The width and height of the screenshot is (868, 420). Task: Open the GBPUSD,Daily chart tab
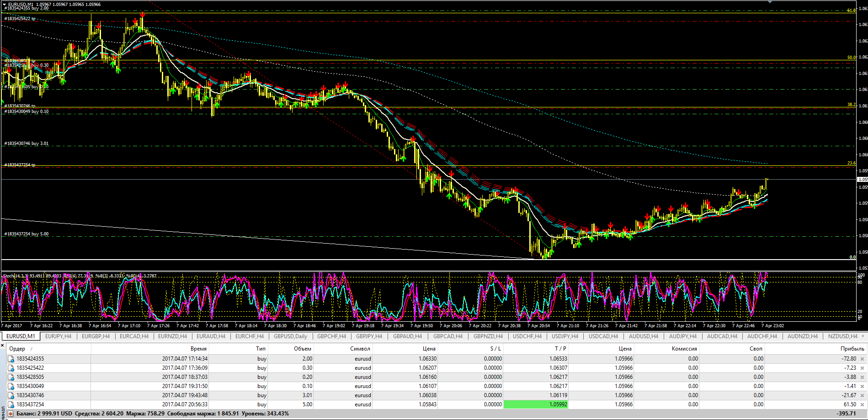click(x=290, y=336)
